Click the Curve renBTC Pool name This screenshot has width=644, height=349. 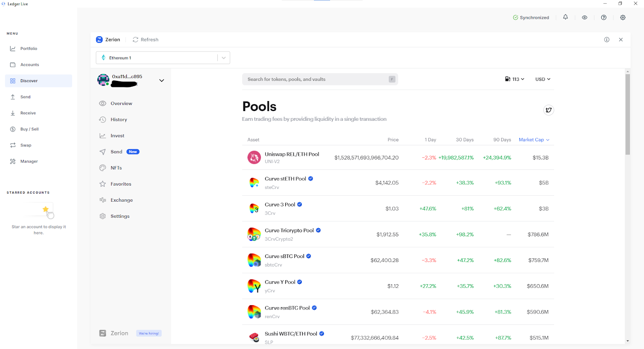coord(287,308)
